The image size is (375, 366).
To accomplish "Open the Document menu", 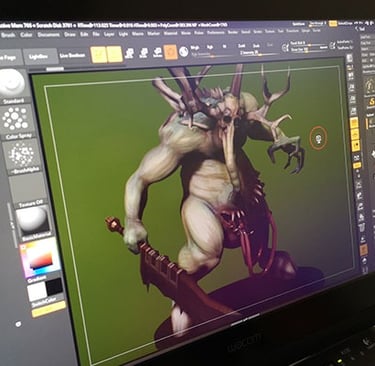I will point(48,35).
